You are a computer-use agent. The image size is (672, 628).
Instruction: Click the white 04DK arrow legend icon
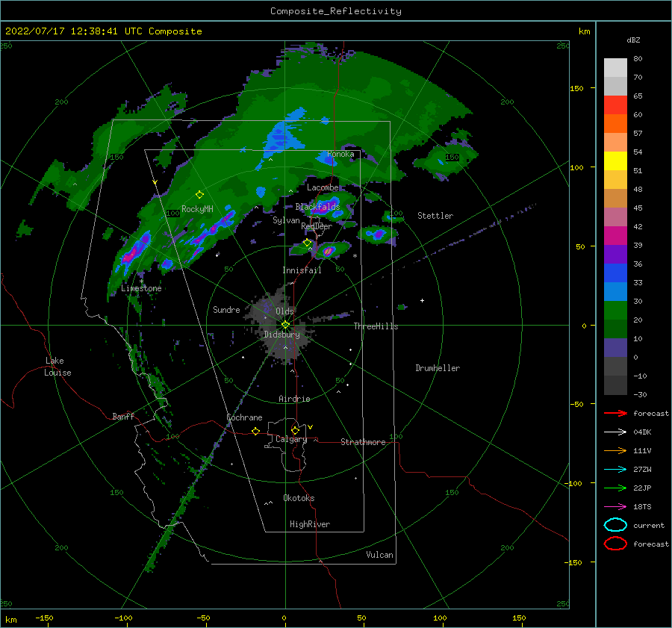[615, 432]
